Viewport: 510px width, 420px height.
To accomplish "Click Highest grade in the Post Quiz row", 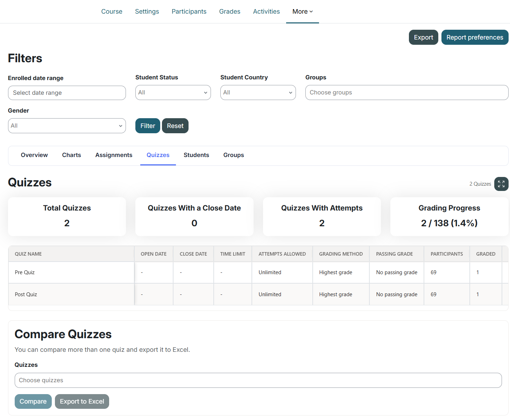I will coord(336,294).
